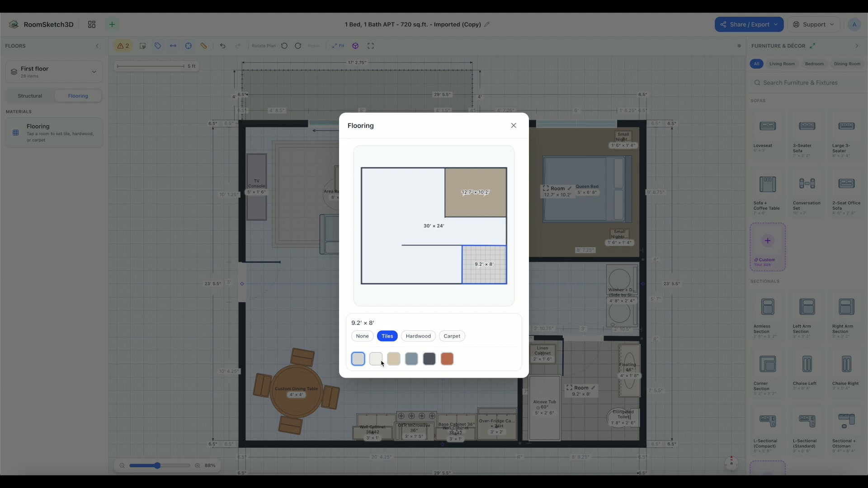Select the Flooring material card
Viewport: 868px width, 488px height.
point(54,133)
